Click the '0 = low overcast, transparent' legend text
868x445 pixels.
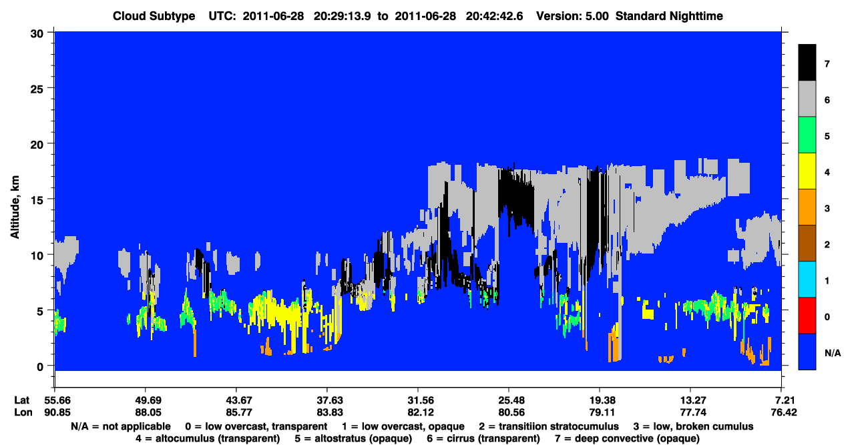pyautogui.click(x=256, y=426)
